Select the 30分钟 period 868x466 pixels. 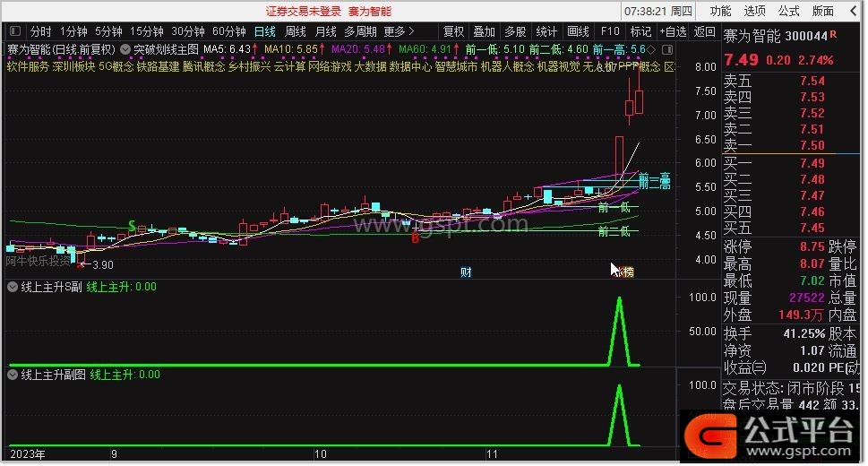coord(188,31)
